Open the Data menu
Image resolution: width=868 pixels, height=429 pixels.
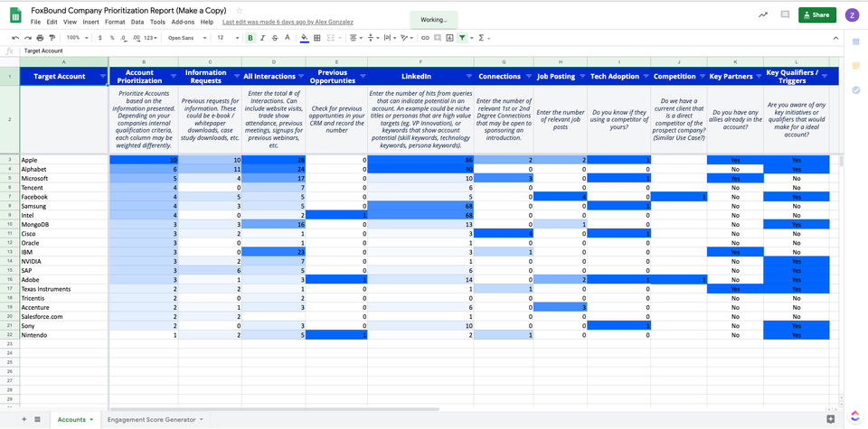137,22
